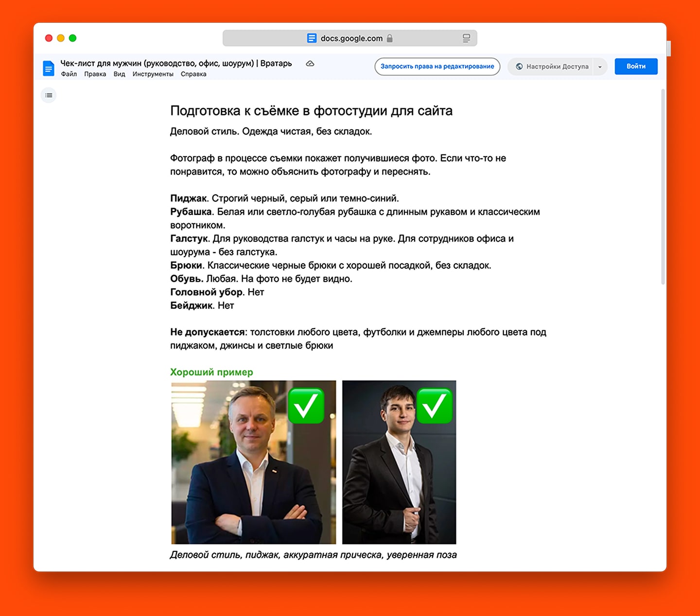This screenshot has width=700, height=616.
Task: Open the Справка menu
Action: [193, 74]
